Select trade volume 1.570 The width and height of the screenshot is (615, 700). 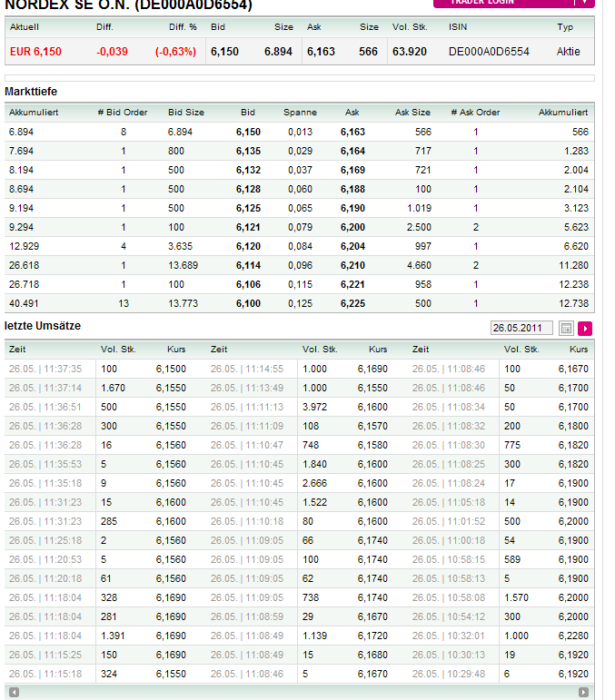pyautogui.click(x=516, y=597)
